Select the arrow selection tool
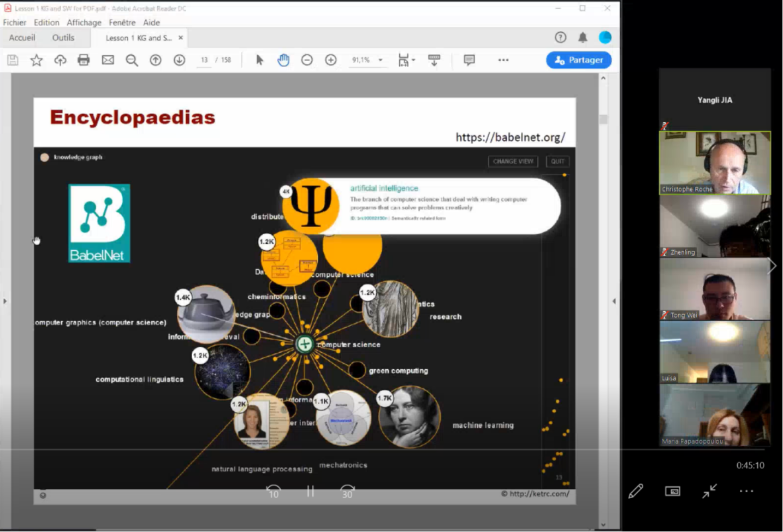783x532 pixels. pos(259,60)
